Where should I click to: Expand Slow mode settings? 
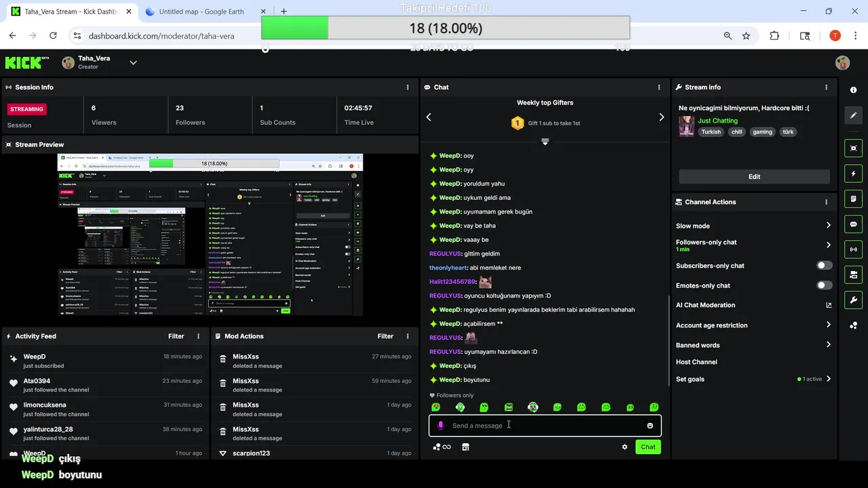coord(829,226)
